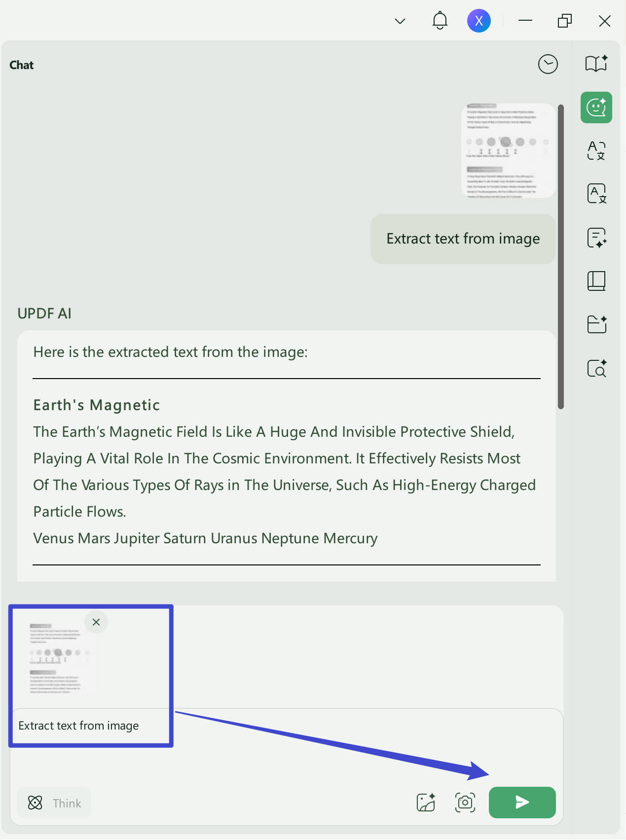Remove attached image with X button
The height and width of the screenshot is (840, 626).
click(x=96, y=622)
